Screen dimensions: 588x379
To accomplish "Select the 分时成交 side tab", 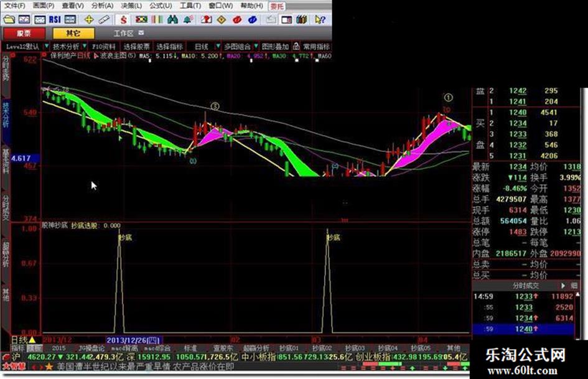I will point(6,207).
